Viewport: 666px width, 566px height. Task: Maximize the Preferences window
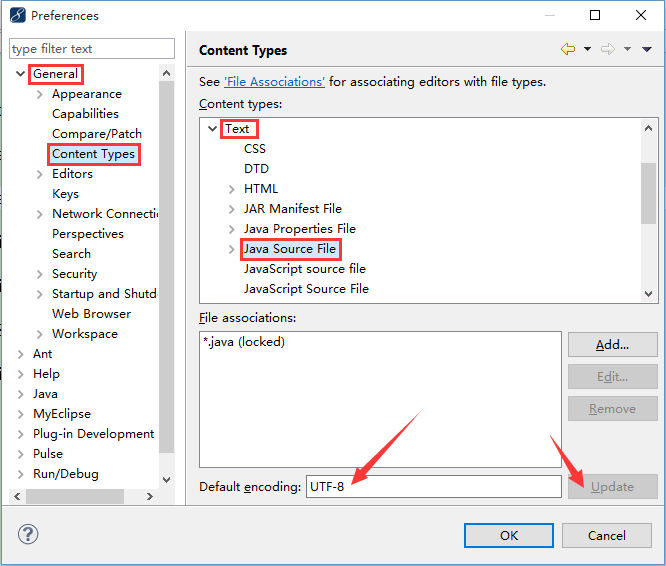point(595,15)
